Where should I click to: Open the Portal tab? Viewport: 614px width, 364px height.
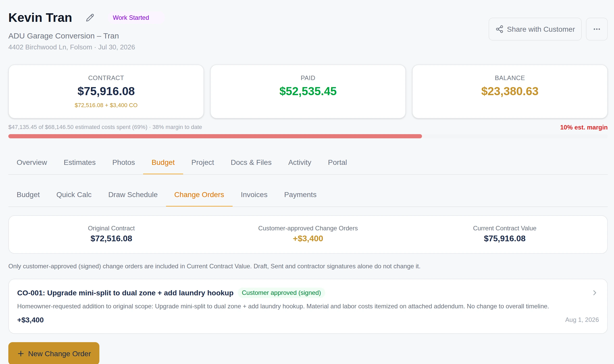point(337,162)
